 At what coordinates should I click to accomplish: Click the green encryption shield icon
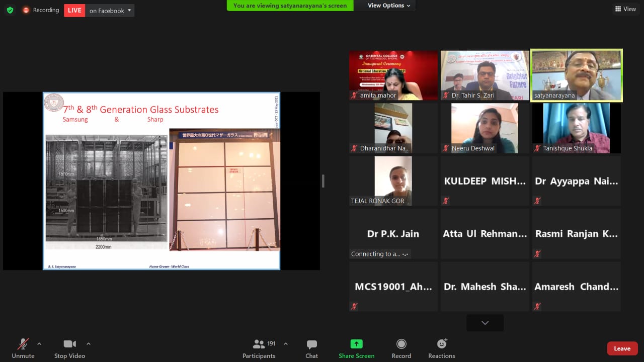(x=10, y=10)
